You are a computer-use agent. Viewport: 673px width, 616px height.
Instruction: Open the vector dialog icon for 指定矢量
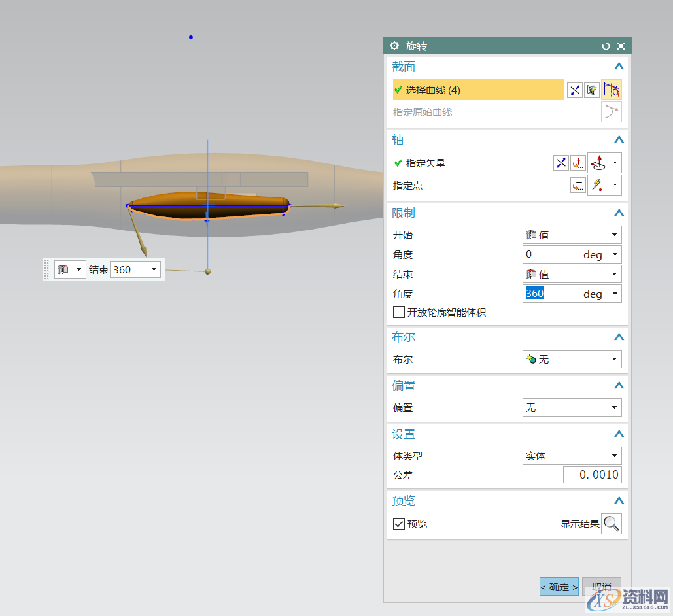[578, 163]
